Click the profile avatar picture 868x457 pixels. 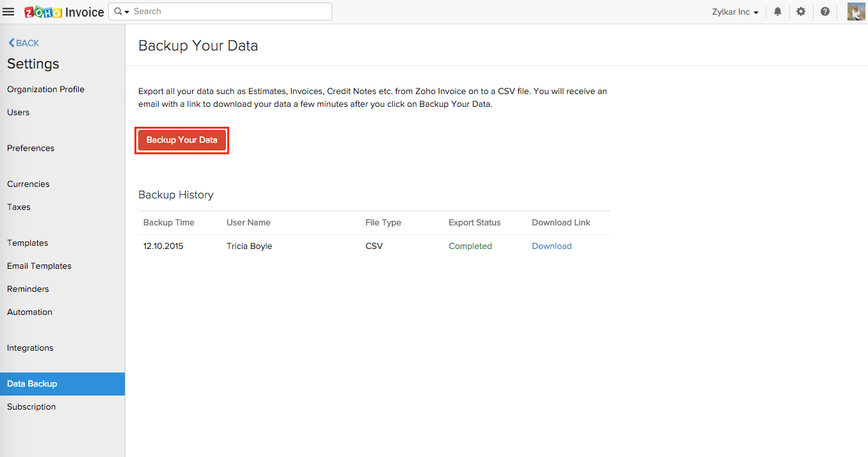click(856, 11)
